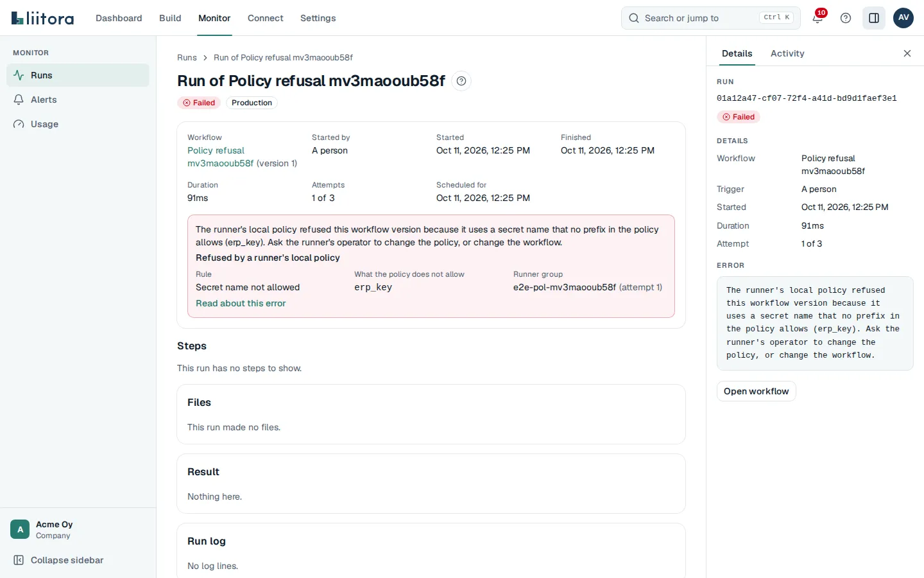Screen dimensions: 924x578
Task: Focus the Search or jump to field
Action: pos(711,18)
